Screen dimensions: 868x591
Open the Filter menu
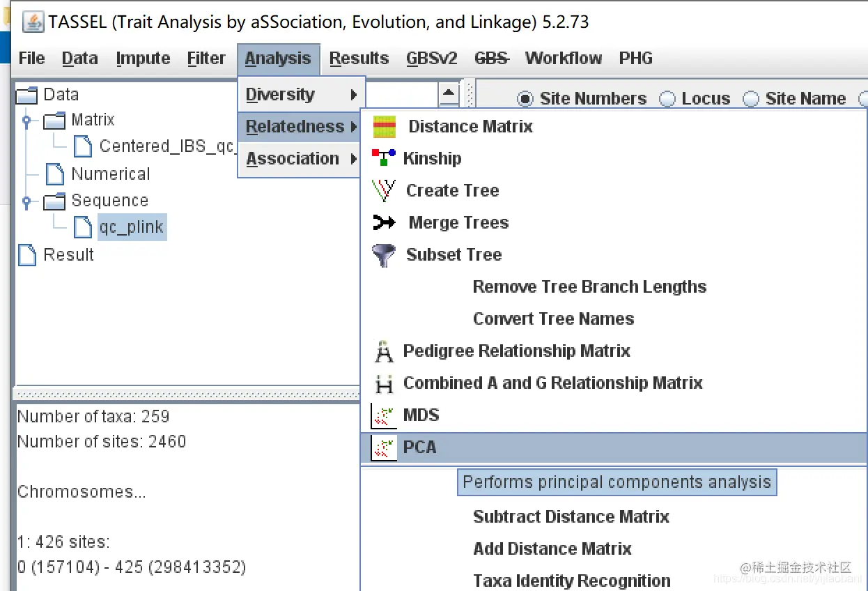[x=206, y=59]
